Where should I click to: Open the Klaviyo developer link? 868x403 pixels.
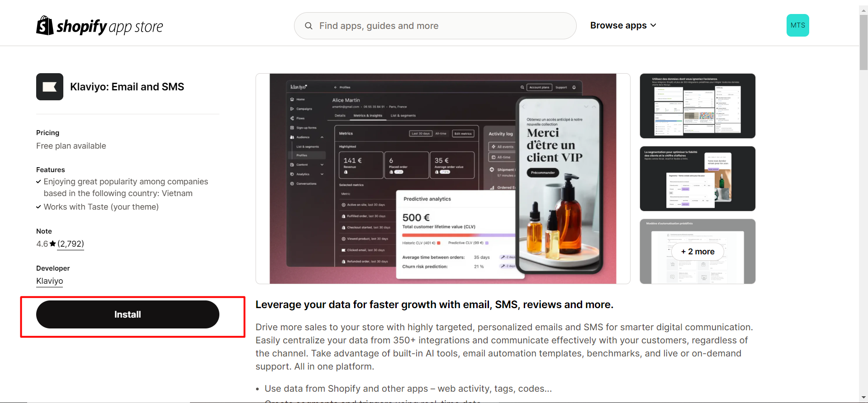tap(50, 281)
